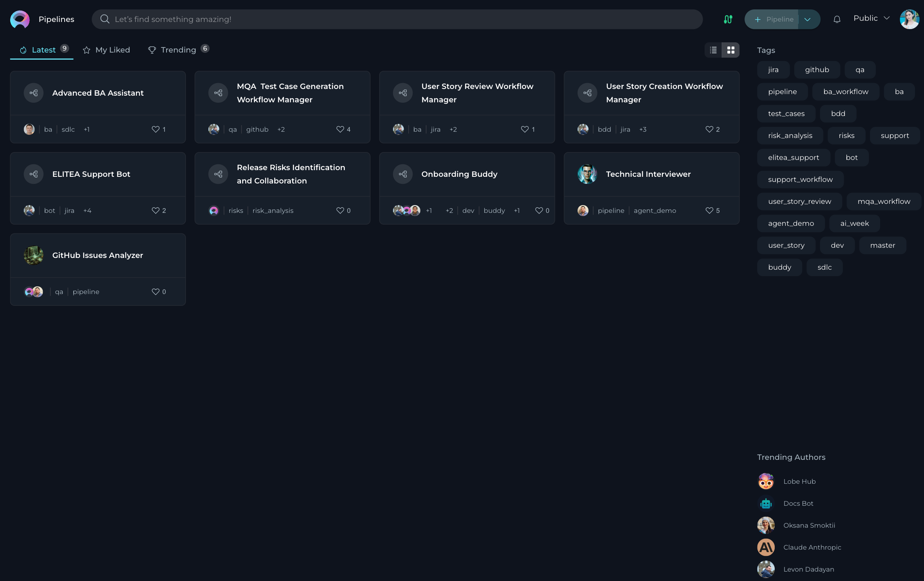Screen dimensions: 924x581
Task: Click the MQA Test Case Generation pipeline icon
Action: click(218, 93)
